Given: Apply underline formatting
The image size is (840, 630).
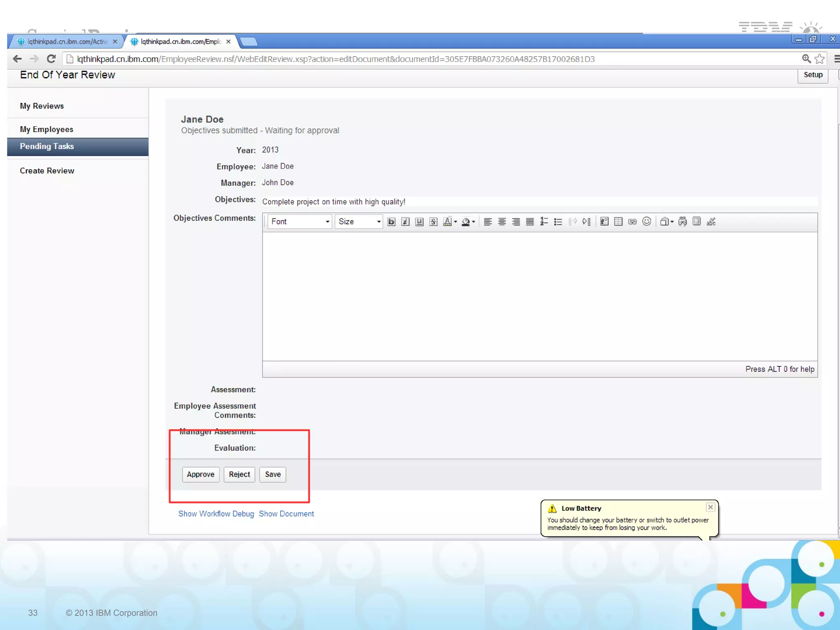Looking at the screenshot, I should tap(419, 222).
